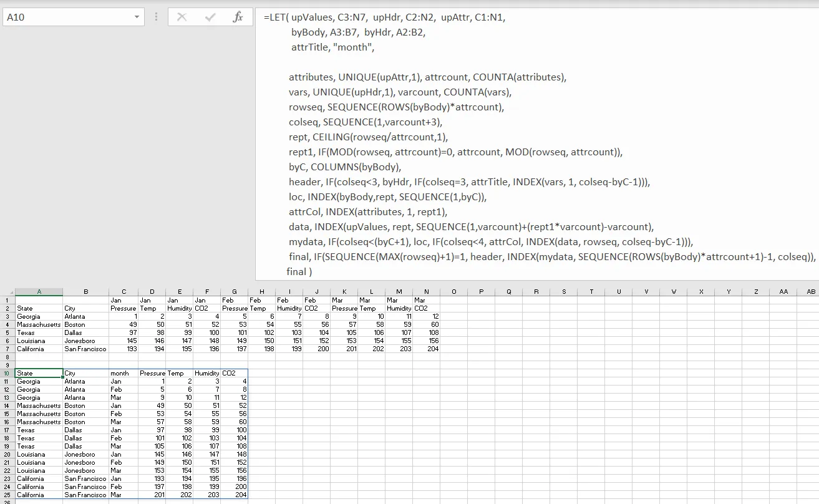Click cell B6 Jonesboro in top table

click(85, 341)
